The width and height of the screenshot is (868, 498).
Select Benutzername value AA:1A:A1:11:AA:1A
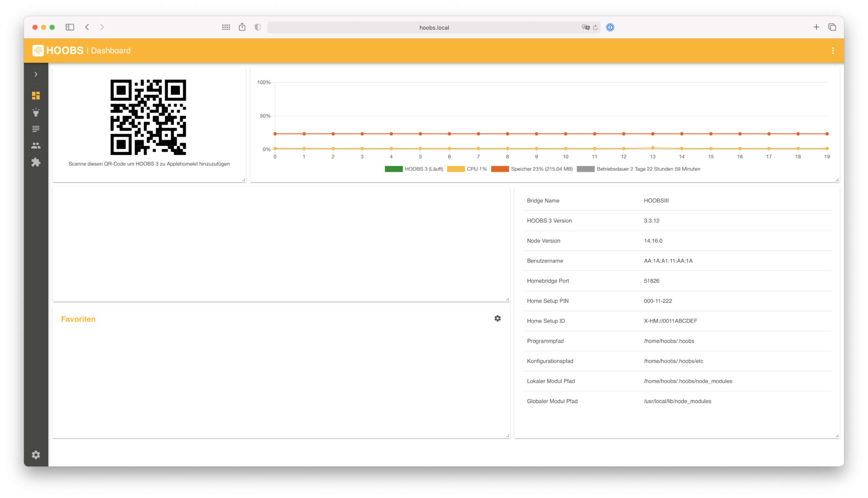click(668, 261)
